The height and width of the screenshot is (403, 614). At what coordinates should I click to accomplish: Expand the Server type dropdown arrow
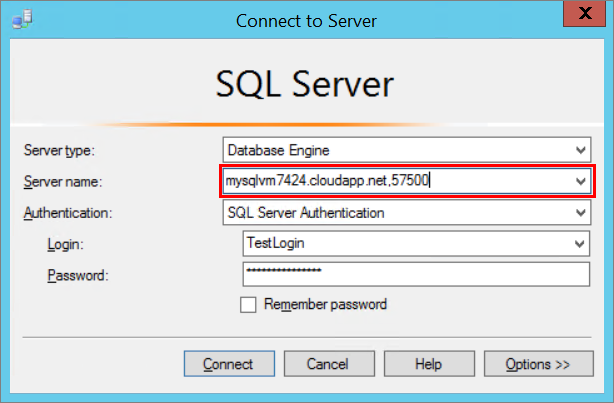581,151
